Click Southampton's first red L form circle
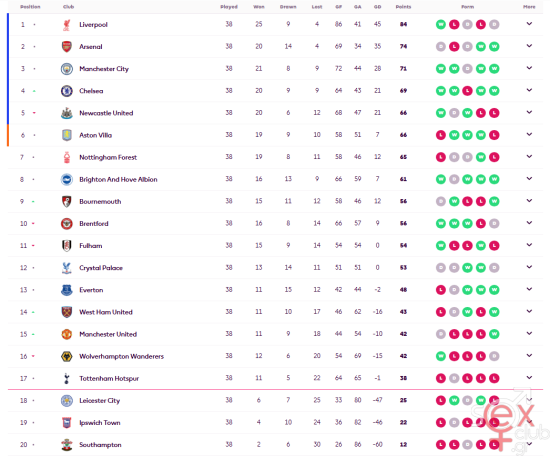 [441, 445]
